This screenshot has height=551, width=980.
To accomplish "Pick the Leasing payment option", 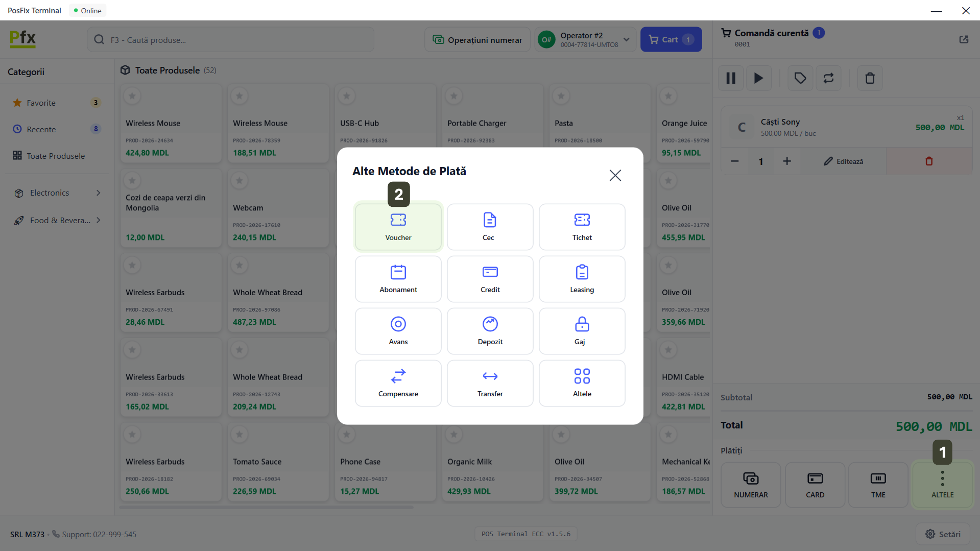I will click(581, 279).
